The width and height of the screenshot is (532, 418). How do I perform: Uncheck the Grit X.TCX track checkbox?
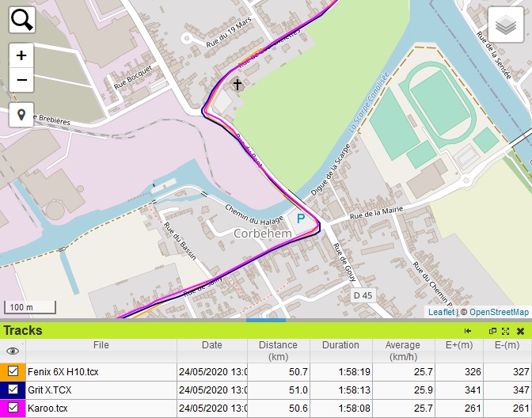click(x=13, y=389)
